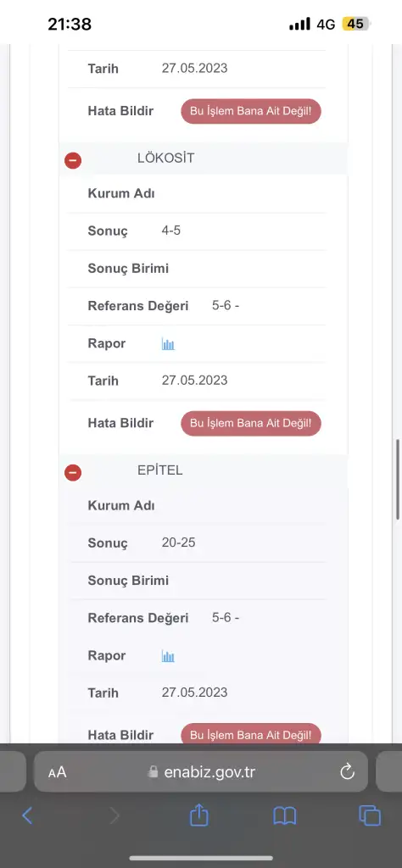Collapse the EPİTEL result section
402x868 pixels.
pos(73,473)
